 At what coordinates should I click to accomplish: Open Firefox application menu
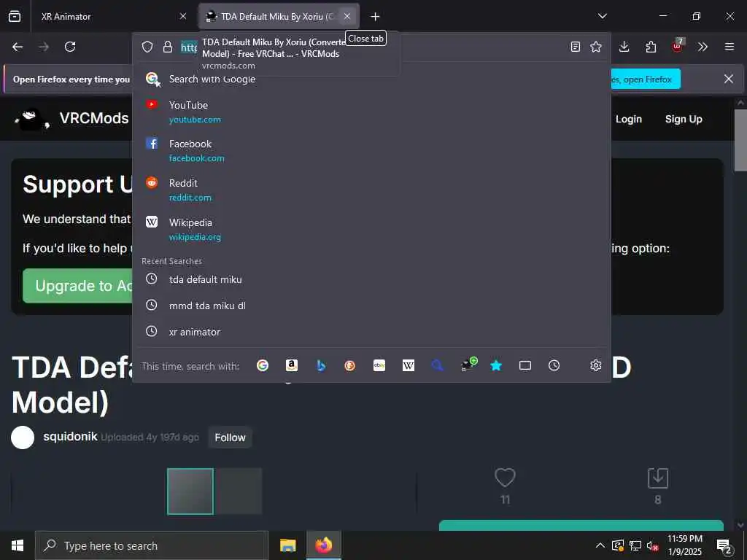click(x=729, y=47)
